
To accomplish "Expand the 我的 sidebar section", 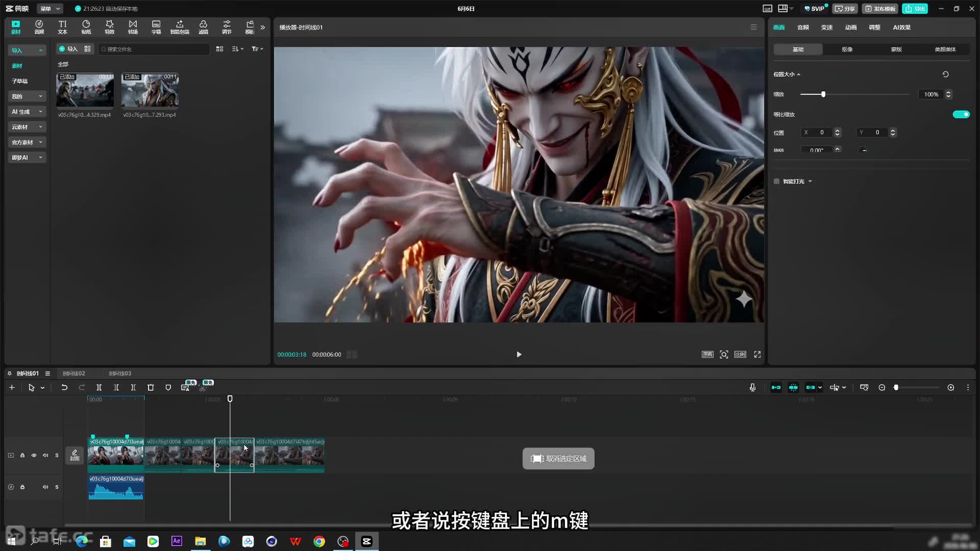I will tap(27, 96).
